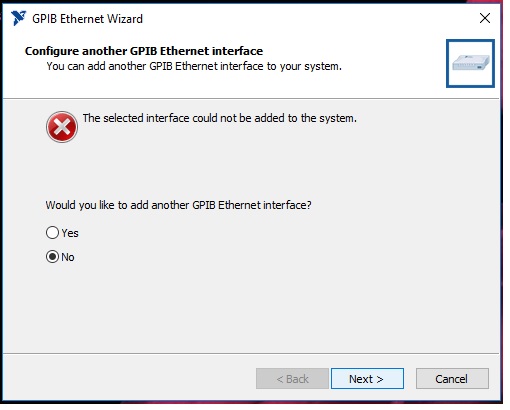Click the "No" option label text
Viewport: 510px width, 410px height.
coord(68,257)
